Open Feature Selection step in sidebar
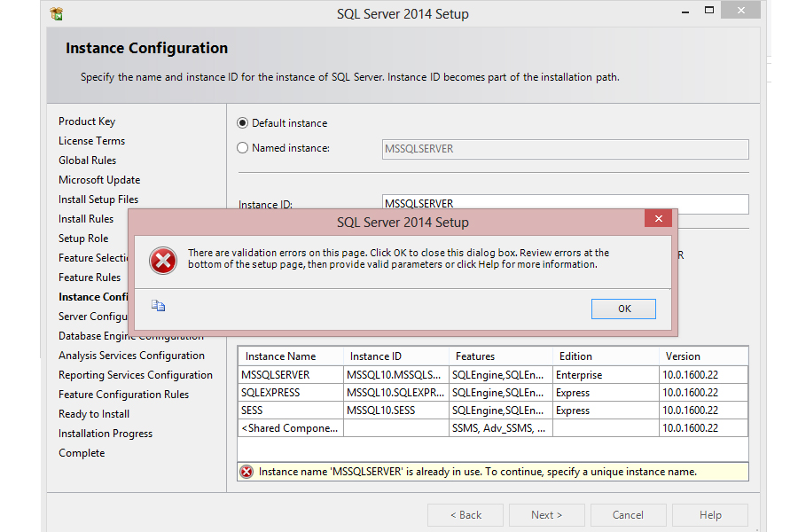The height and width of the screenshot is (532, 798). point(93,258)
